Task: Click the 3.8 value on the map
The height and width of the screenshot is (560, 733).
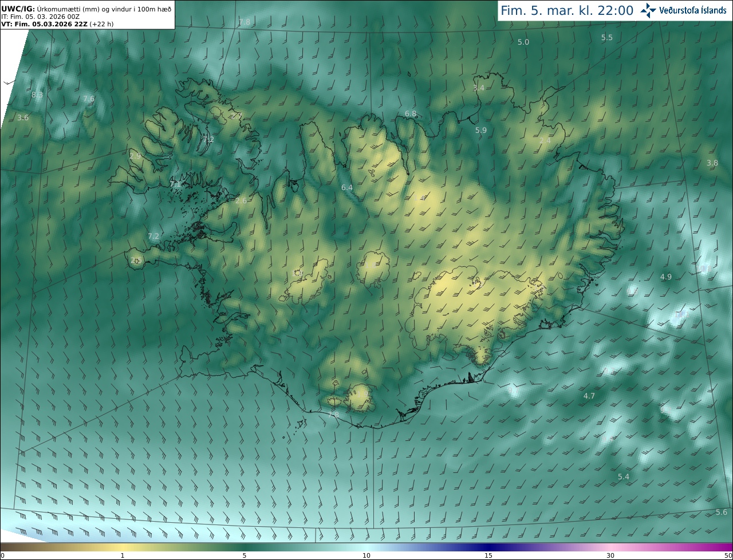Action: click(712, 163)
